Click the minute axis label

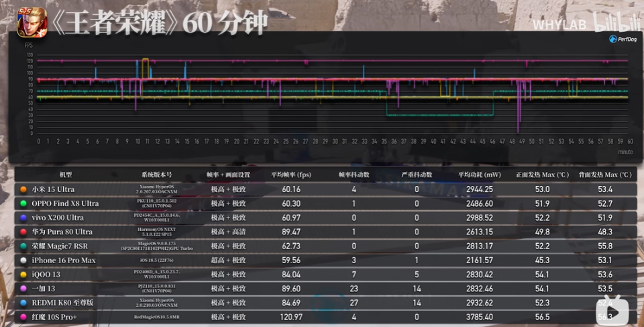625,152
